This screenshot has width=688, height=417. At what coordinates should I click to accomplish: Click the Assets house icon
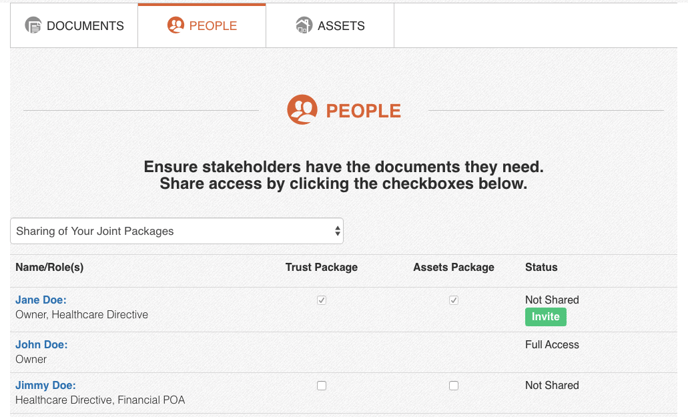[x=304, y=25]
